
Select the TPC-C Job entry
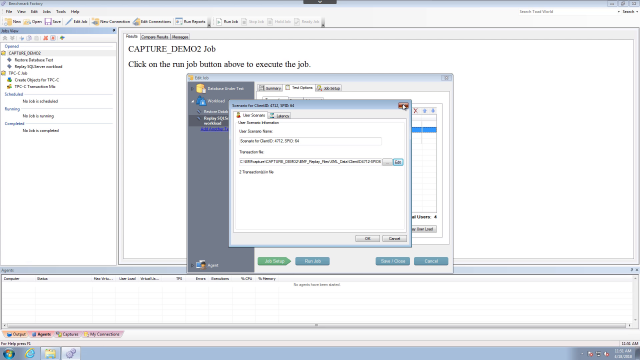pos(18,73)
